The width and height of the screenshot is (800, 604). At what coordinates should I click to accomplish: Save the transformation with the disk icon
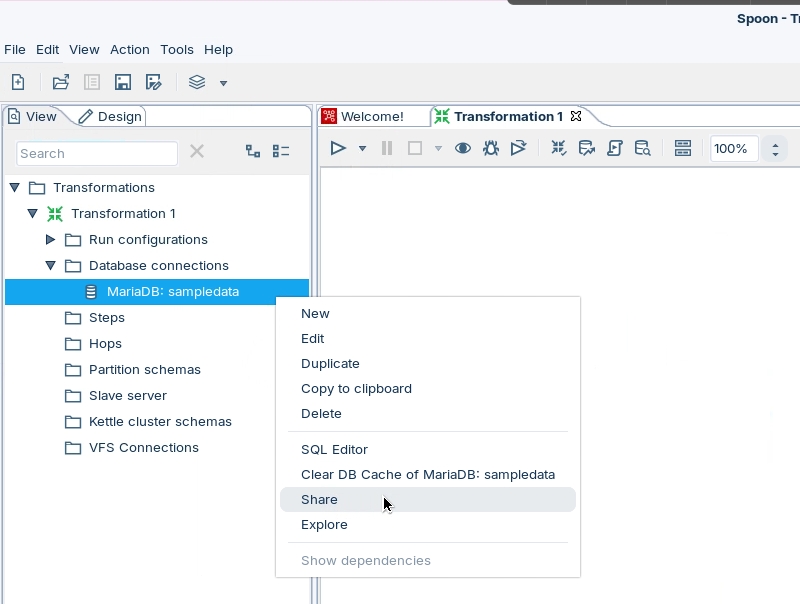(x=123, y=83)
